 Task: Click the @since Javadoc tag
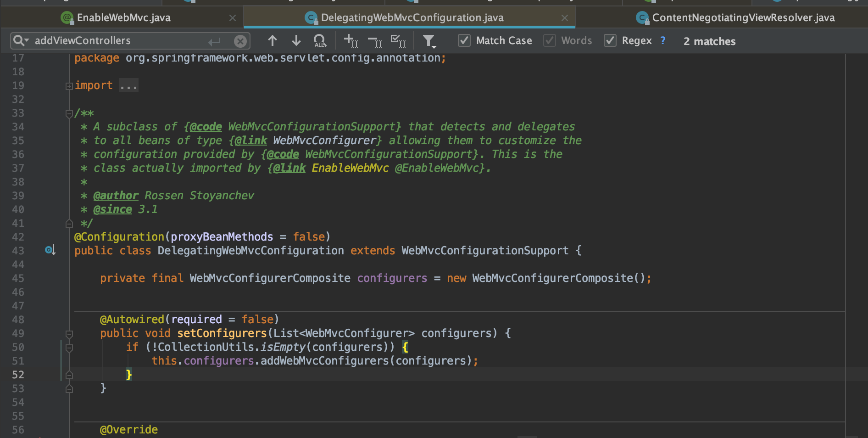[x=112, y=209]
